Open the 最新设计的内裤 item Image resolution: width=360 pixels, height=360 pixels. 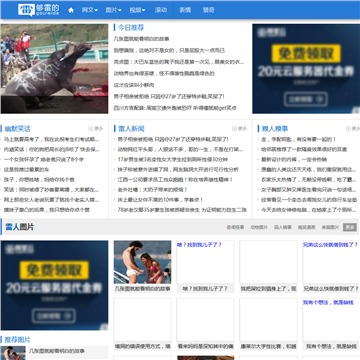(x=294, y=159)
